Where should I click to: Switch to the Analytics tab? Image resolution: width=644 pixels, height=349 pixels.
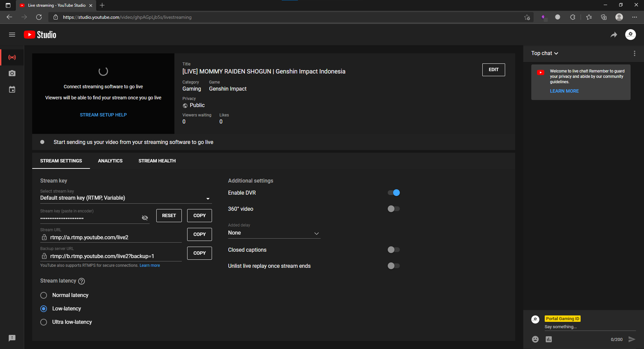point(110,161)
